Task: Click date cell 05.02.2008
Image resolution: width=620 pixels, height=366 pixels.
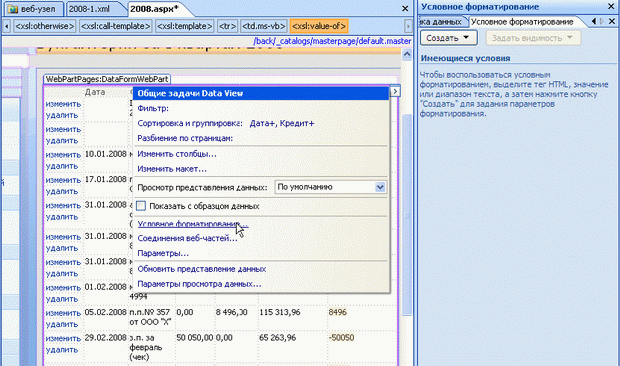Action: pyautogui.click(x=106, y=312)
